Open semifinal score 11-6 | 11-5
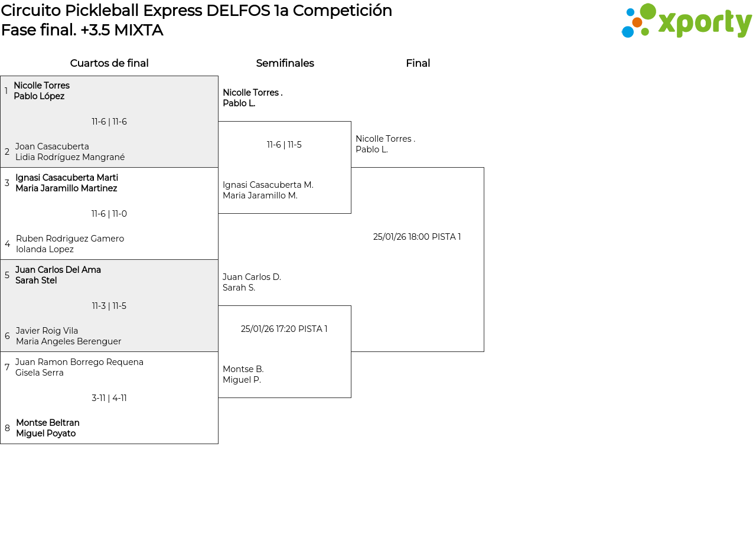Image resolution: width=756 pixels, height=541 pixels. [284, 145]
